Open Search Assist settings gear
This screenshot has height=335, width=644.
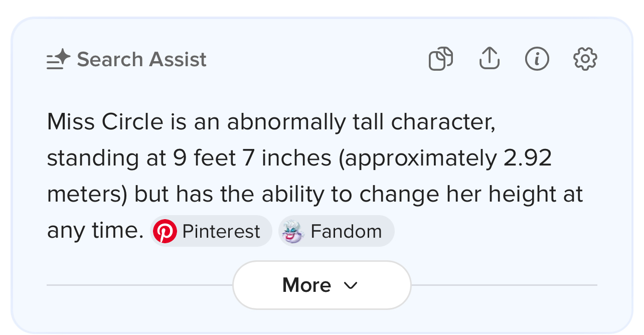tap(585, 59)
